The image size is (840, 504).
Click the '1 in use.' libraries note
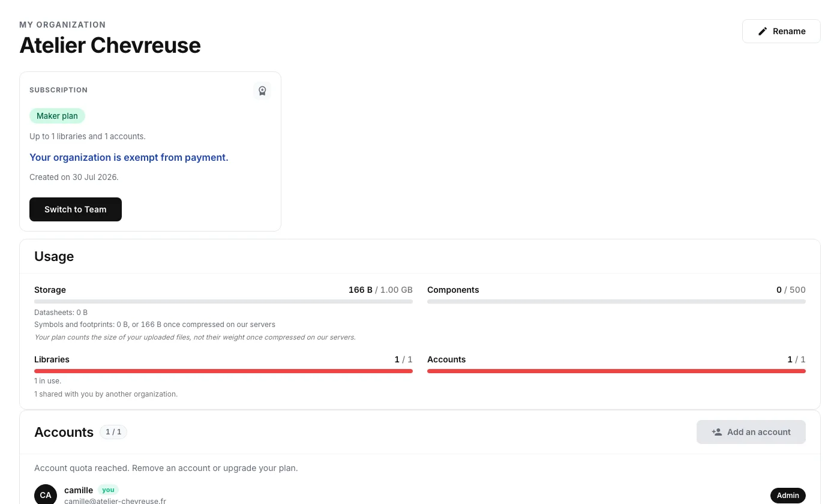(x=47, y=381)
